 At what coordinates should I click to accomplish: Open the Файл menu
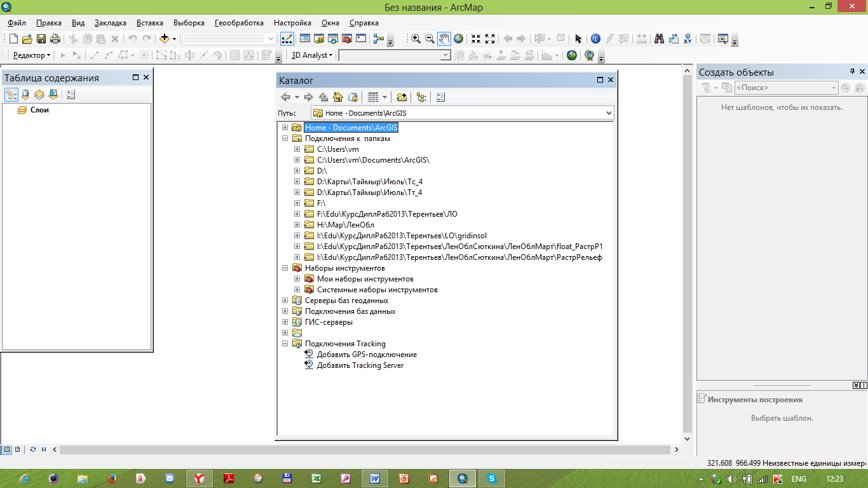tap(17, 23)
